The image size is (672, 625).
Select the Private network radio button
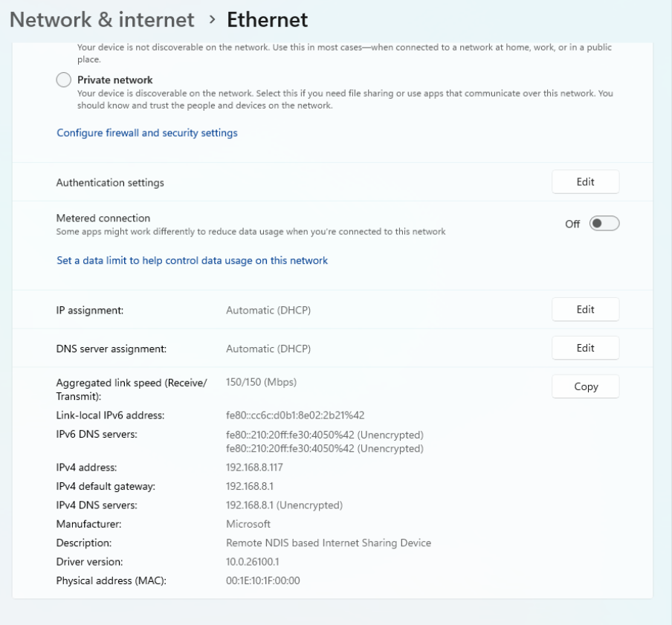tap(64, 80)
